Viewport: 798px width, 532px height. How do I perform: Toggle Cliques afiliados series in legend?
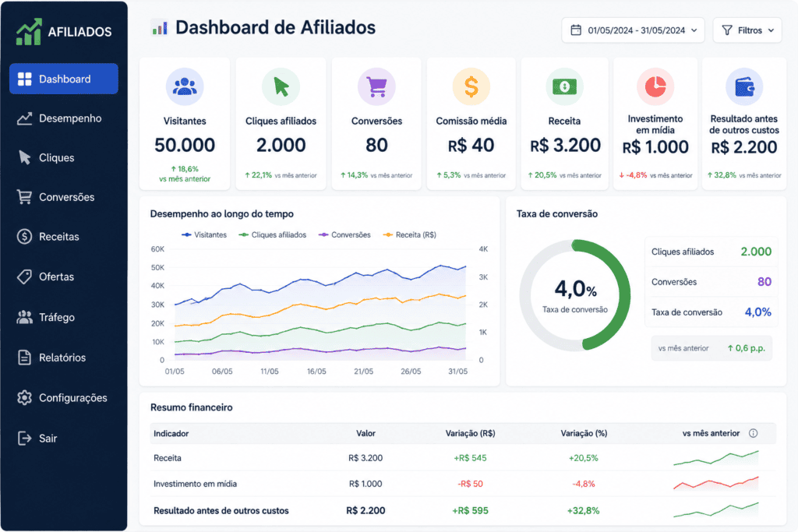pos(273,235)
